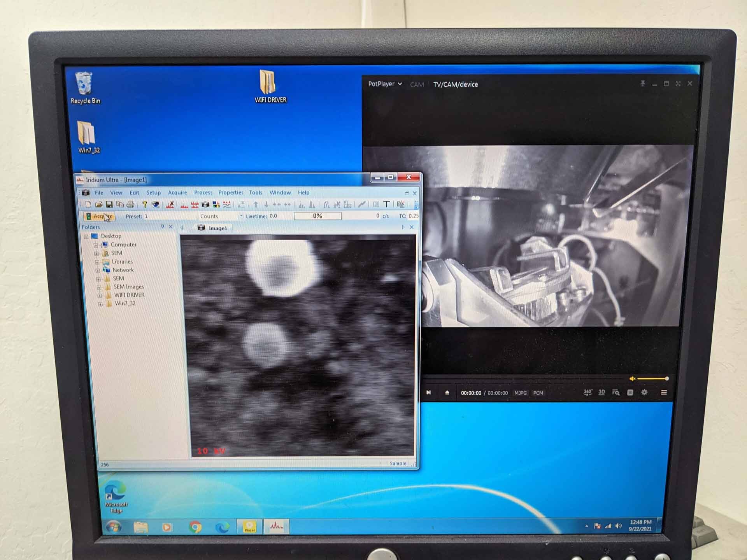Toggle the PotPlayer mute speaker icon
The height and width of the screenshot is (560, 747).
coord(632,379)
